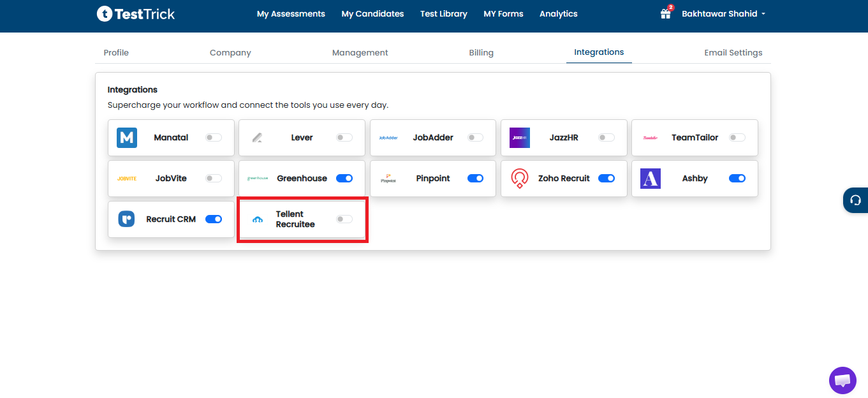Click the Ashby card label
868x398 pixels.
click(x=695, y=179)
